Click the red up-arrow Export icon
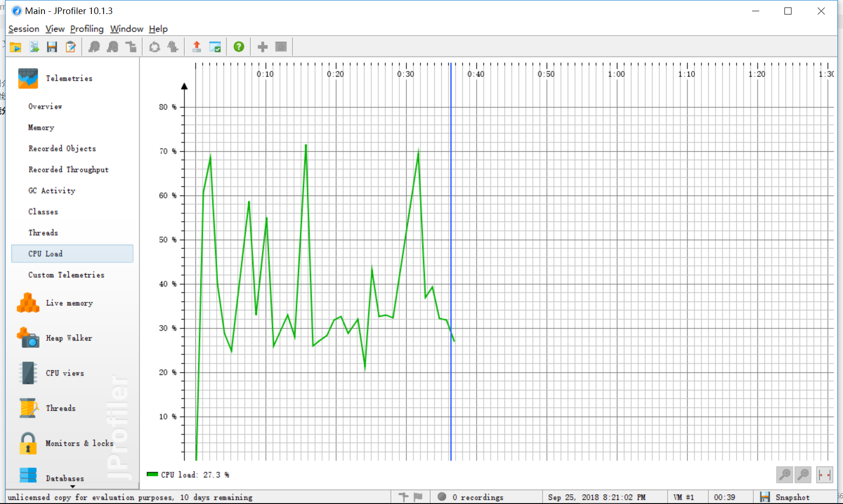The width and height of the screenshot is (843, 504). pyautogui.click(x=197, y=47)
